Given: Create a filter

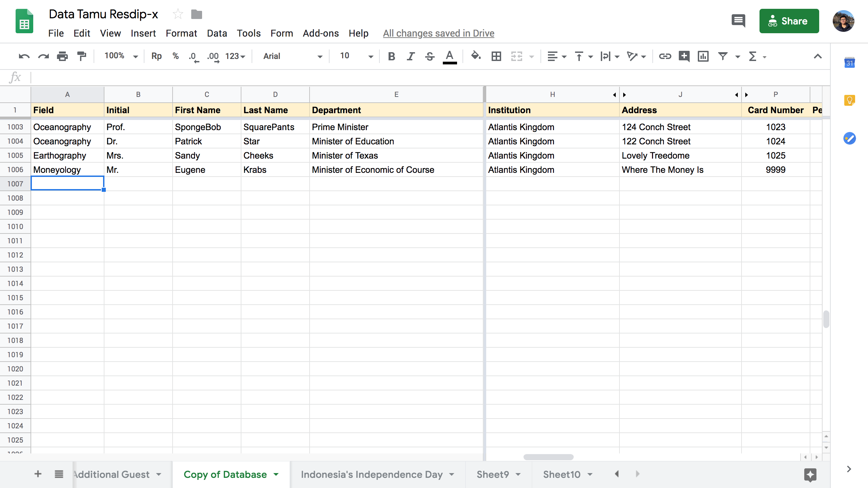Looking at the screenshot, I should coord(723,56).
